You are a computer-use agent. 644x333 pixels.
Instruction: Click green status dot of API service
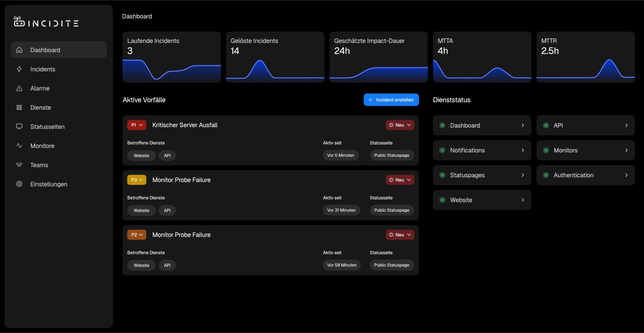546,125
